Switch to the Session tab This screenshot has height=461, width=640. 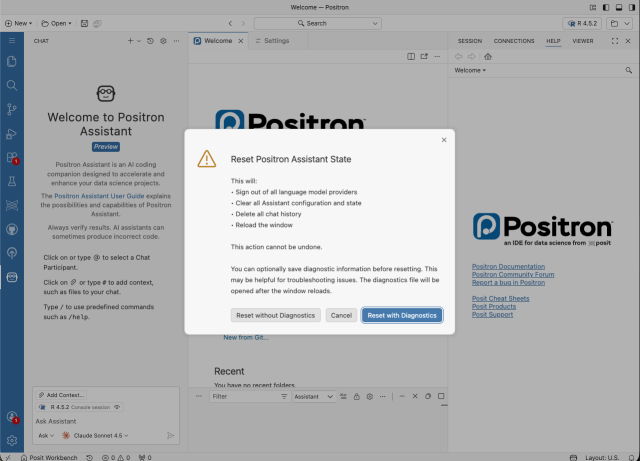pyautogui.click(x=470, y=41)
